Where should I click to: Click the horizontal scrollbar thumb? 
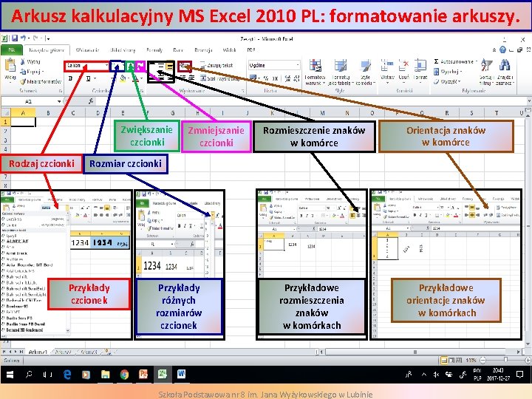coord(415,352)
